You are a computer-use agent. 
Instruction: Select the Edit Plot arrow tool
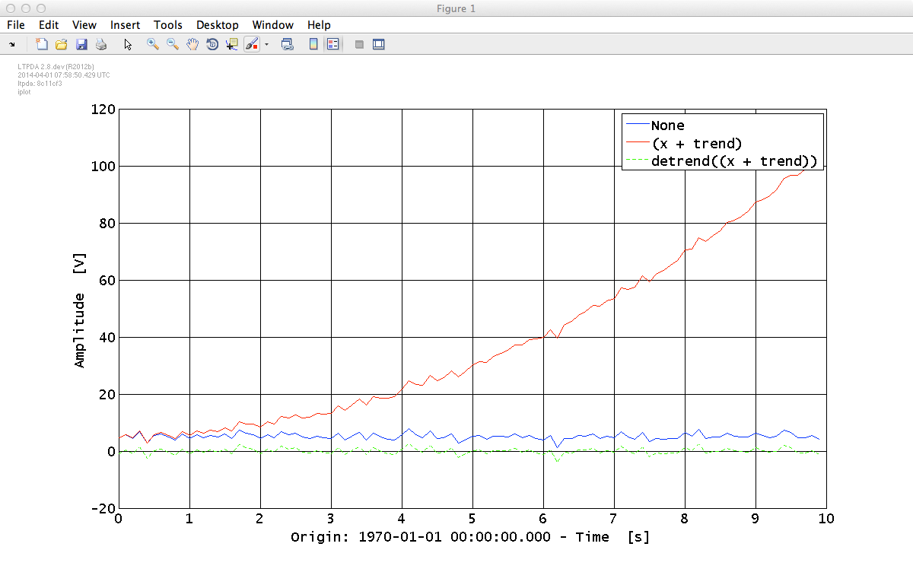click(x=128, y=45)
